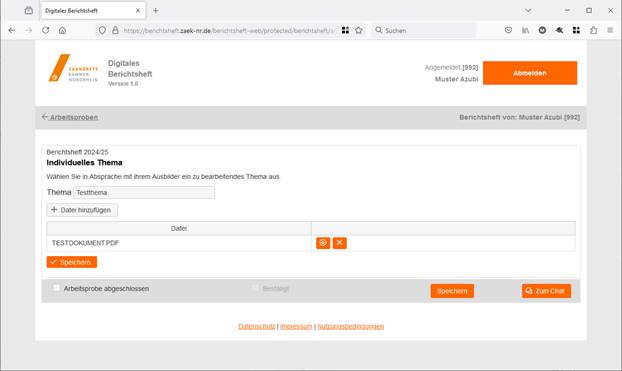The image size is (622, 371).
Task: Click the Zahnärztekammer Nordrhein logo
Action: pyautogui.click(x=73, y=68)
